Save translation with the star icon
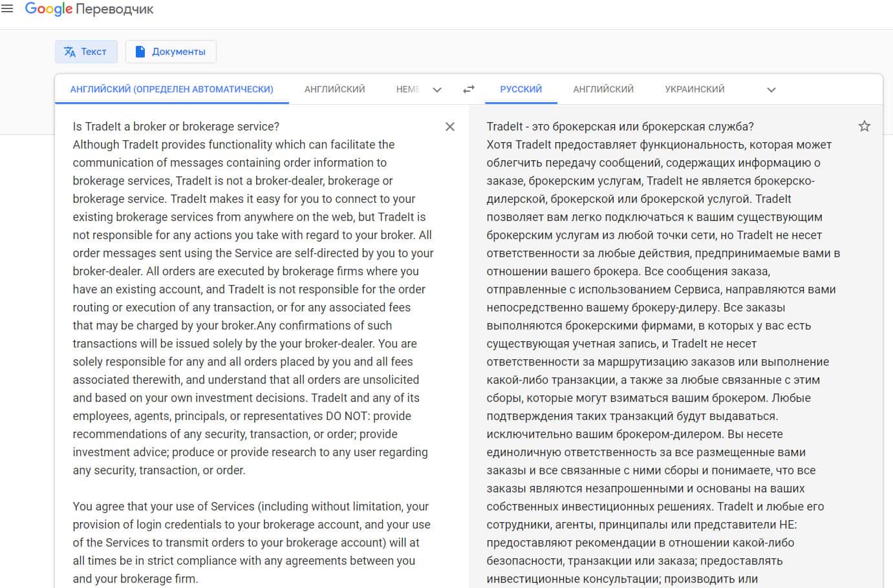893x588 pixels. pos(864,126)
